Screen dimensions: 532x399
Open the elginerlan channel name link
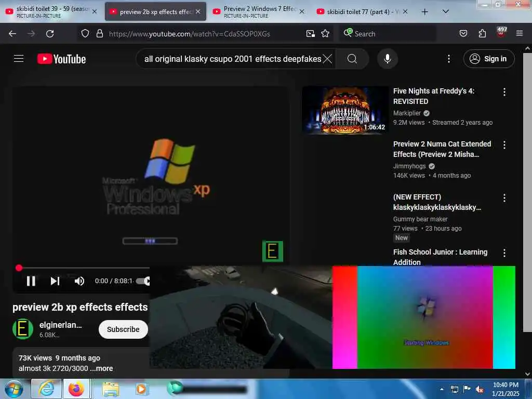[60, 325]
